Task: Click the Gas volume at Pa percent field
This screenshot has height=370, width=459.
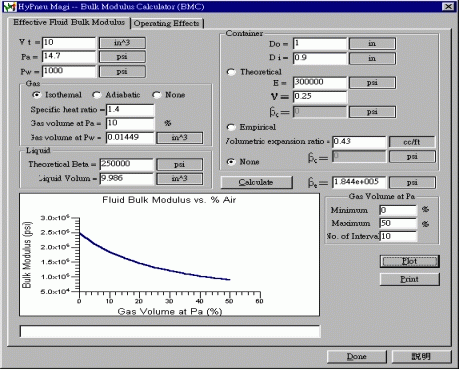Action: tap(130, 123)
